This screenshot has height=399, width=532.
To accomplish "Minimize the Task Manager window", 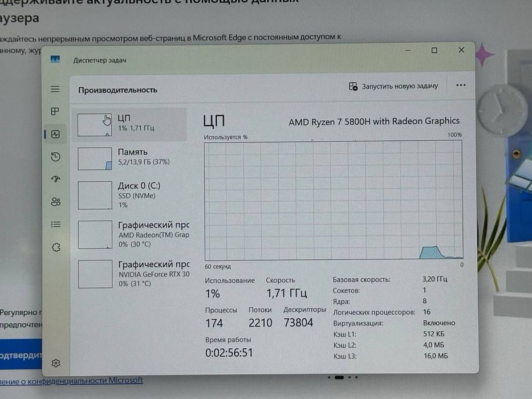I will (408, 50).
